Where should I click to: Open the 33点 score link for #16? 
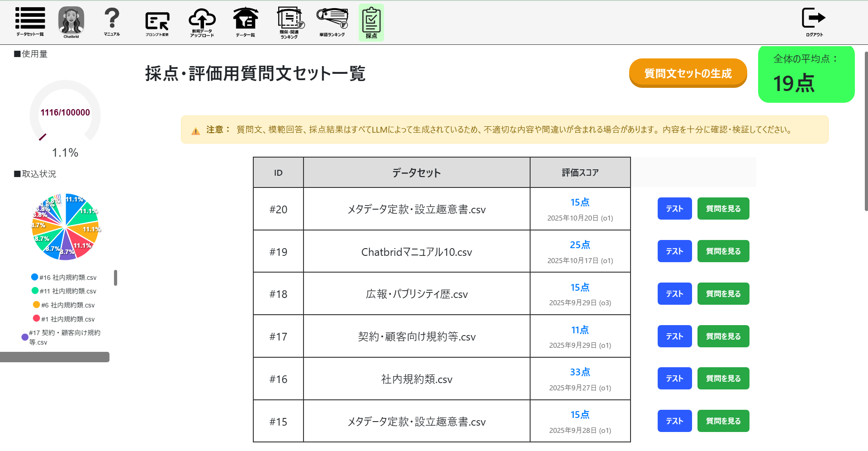point(580,372)
